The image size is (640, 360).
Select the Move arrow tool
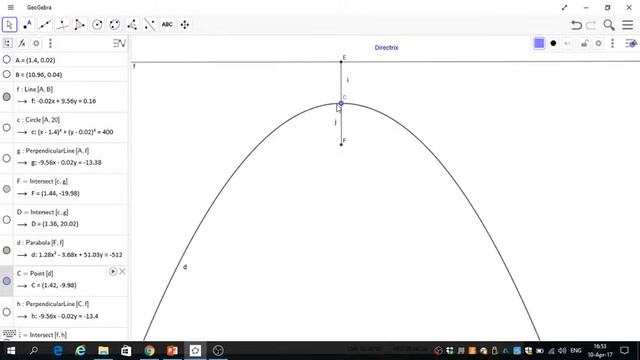click(x=9, y=24)
